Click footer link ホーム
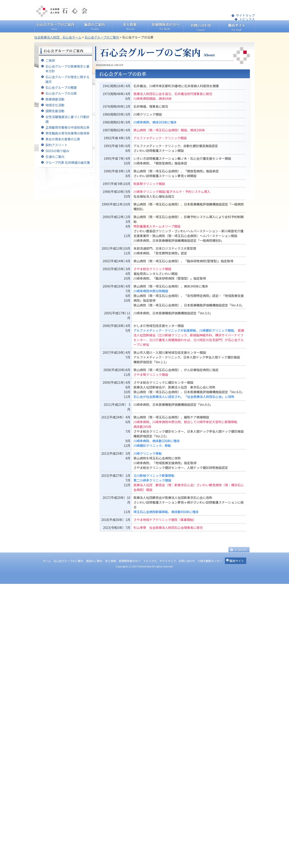The width and height of the screenshot is (289, 868). [47, 561]
